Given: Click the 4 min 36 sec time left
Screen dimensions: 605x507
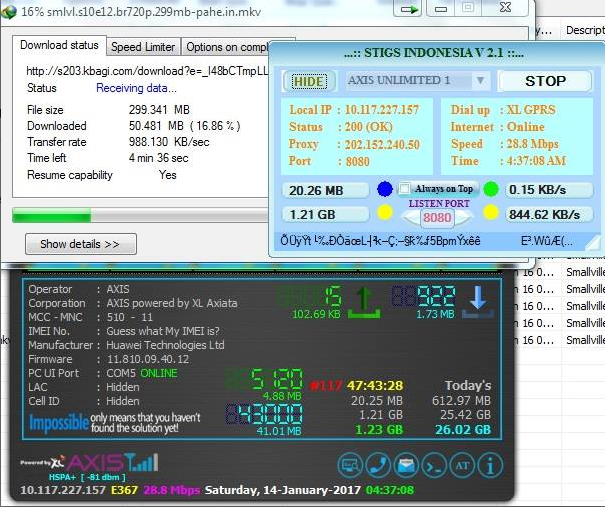Looking at the screenshot, I should pyautogui.click(x=159, y=158).
